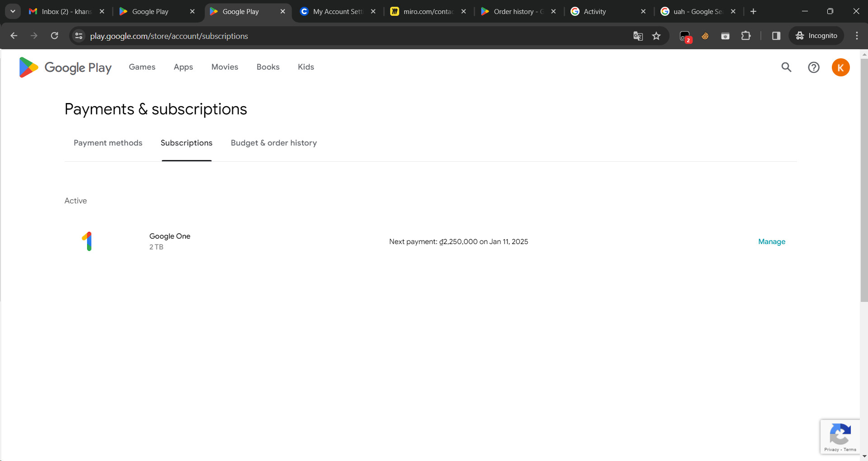This screenshot has height=461, width=868.
Task: Select the Payment methods tab
Action: 108,143
